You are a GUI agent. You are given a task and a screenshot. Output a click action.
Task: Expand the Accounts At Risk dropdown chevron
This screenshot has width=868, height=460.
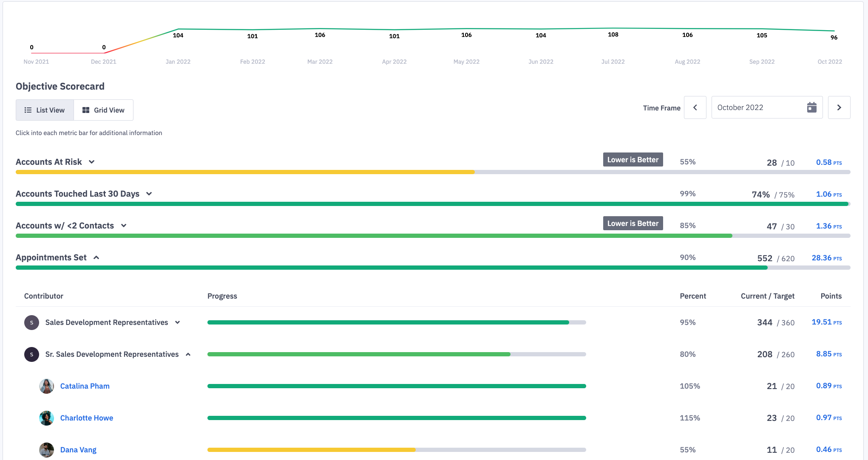[93, 162]
